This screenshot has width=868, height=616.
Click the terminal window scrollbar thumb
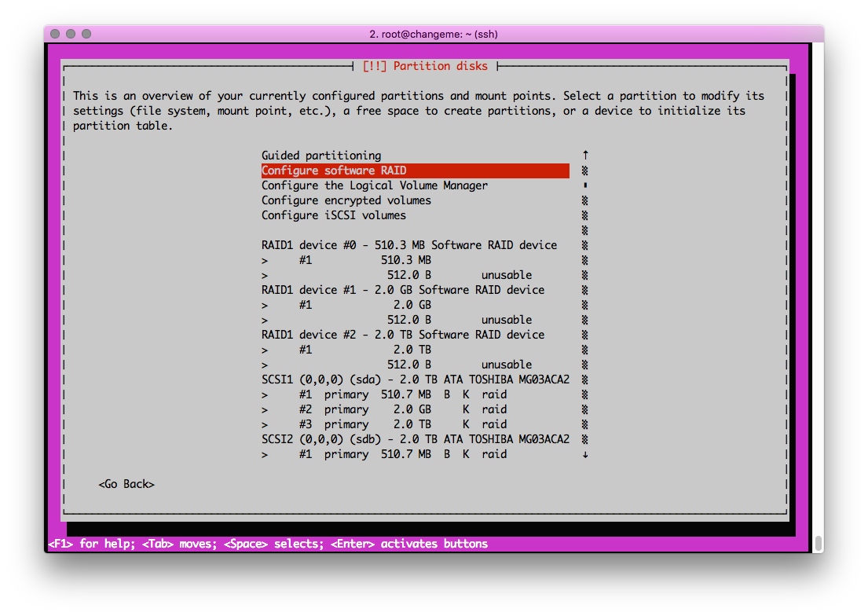pos(819,543)
